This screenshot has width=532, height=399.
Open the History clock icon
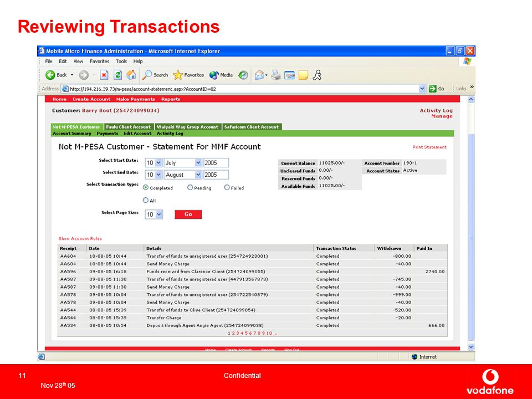point(243,75)
